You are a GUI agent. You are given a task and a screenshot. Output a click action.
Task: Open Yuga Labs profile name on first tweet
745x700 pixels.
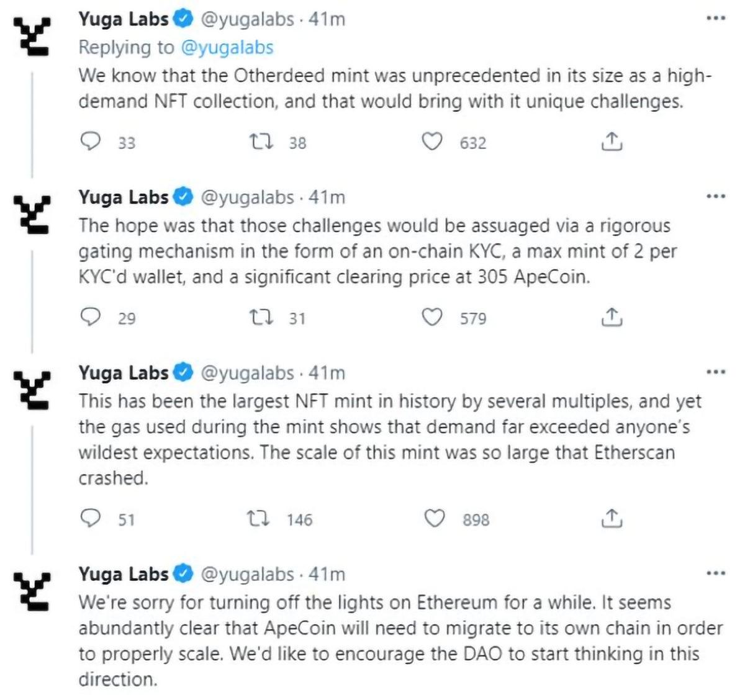pos(123,19)
